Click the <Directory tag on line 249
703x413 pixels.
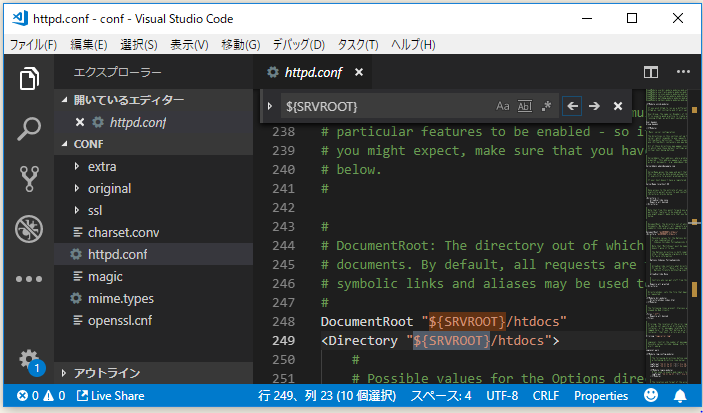click(359, 340)
